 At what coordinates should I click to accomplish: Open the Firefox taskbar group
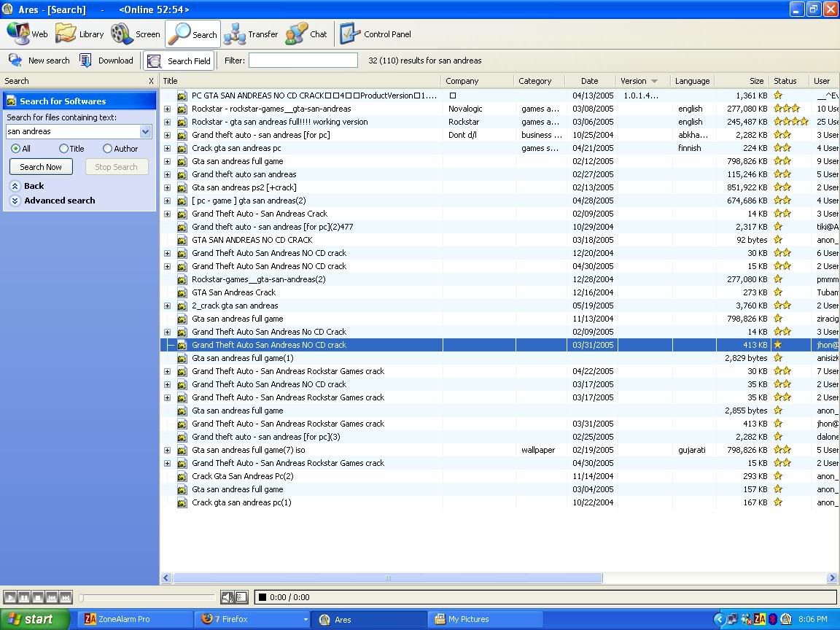[x=253, y=619]
